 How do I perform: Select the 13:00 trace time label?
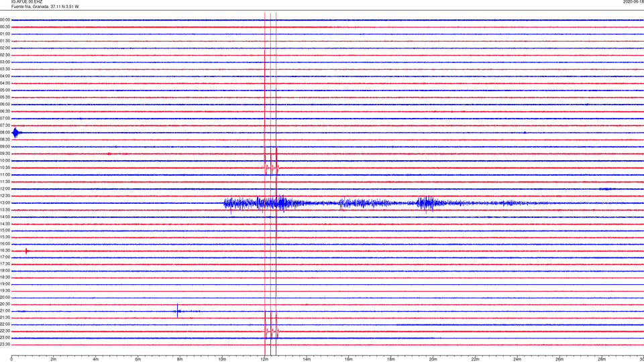5,202
